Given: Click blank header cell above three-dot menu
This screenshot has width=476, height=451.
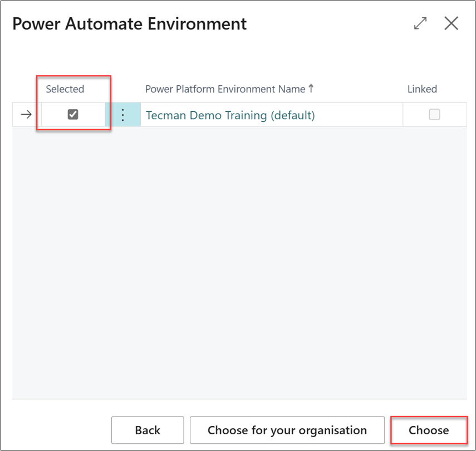Looking at the screenshot, I should point(123,89).
